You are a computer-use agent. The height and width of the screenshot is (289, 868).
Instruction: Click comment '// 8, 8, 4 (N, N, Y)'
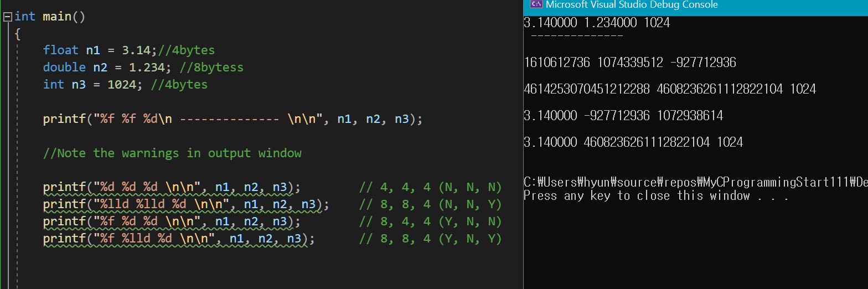click(431, 204)
